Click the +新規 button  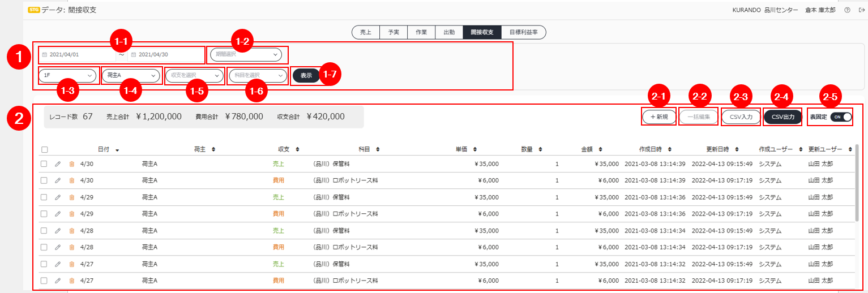coord(659,117)
